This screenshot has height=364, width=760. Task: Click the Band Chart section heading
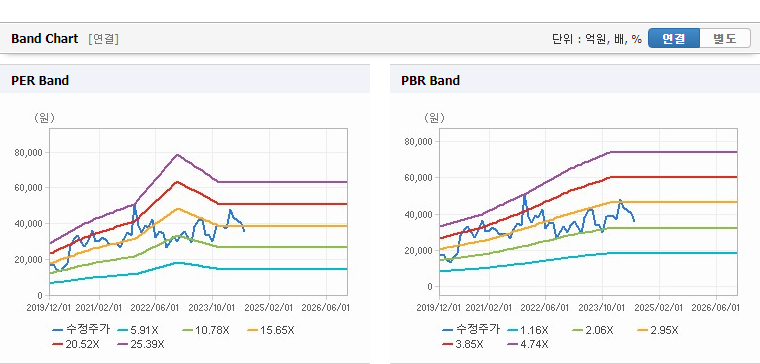pyautogui.click(x=45, y=39)
